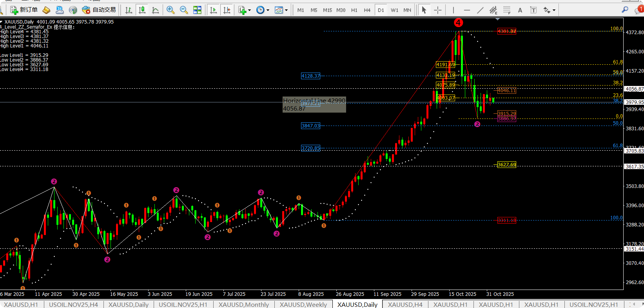Select the horizontal line drawing tool
Screen dimensions: 644x308
point(467,10)
